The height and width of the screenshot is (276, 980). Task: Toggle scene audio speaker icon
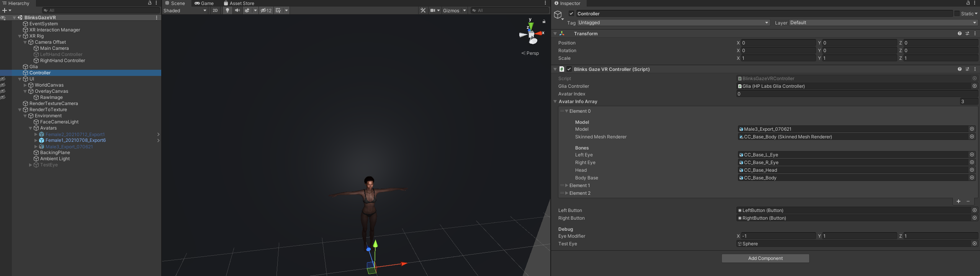pos(237,10)
